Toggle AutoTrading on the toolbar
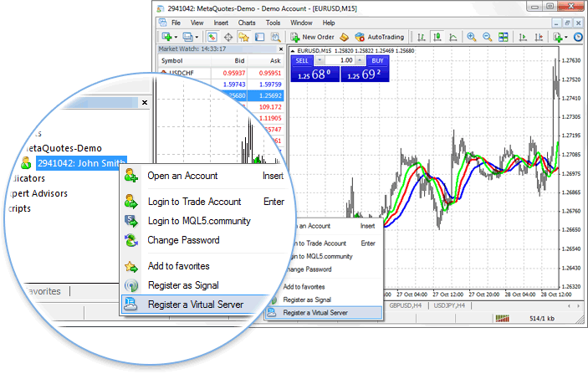The image size is (588, 374). [380, 37]
